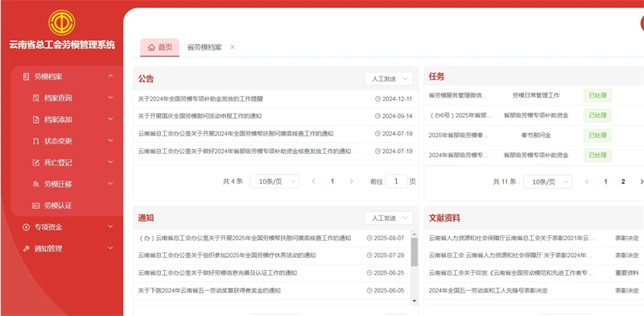Go to next page in 公告 pagination
This screenshot has height=316, width=644.
click(351, 181)
